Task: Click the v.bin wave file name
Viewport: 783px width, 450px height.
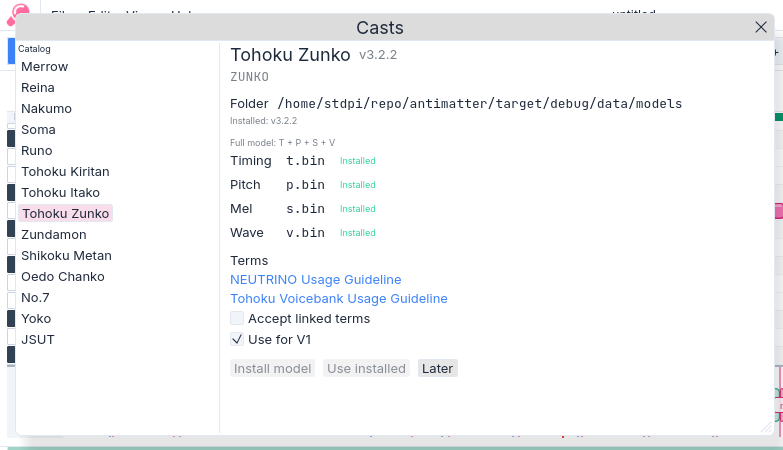Action: (305, 233)
